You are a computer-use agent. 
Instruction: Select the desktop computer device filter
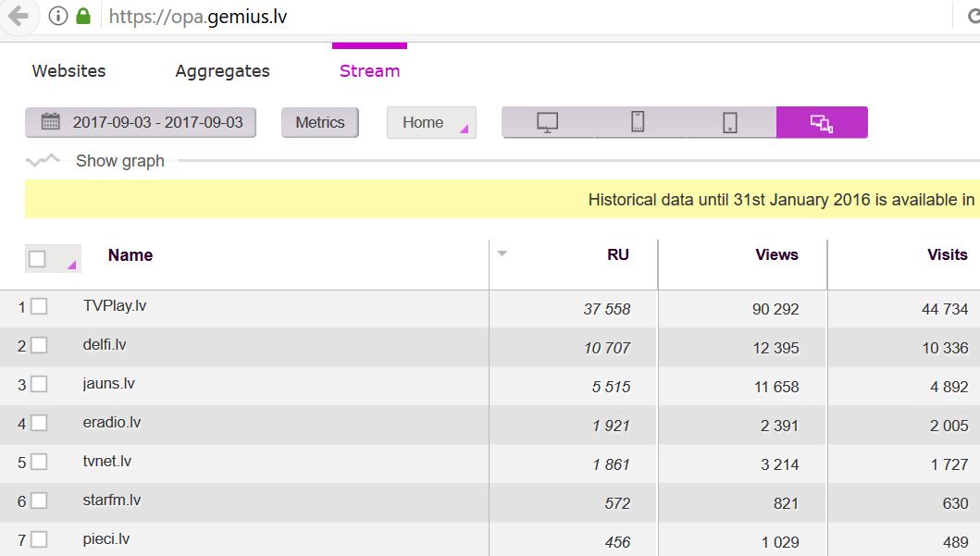tap(548, 122)
